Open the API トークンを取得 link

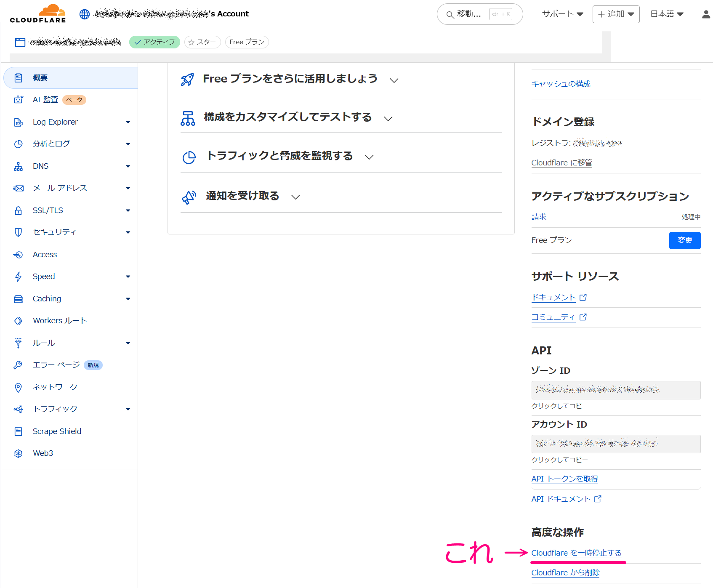coord(564,479)
